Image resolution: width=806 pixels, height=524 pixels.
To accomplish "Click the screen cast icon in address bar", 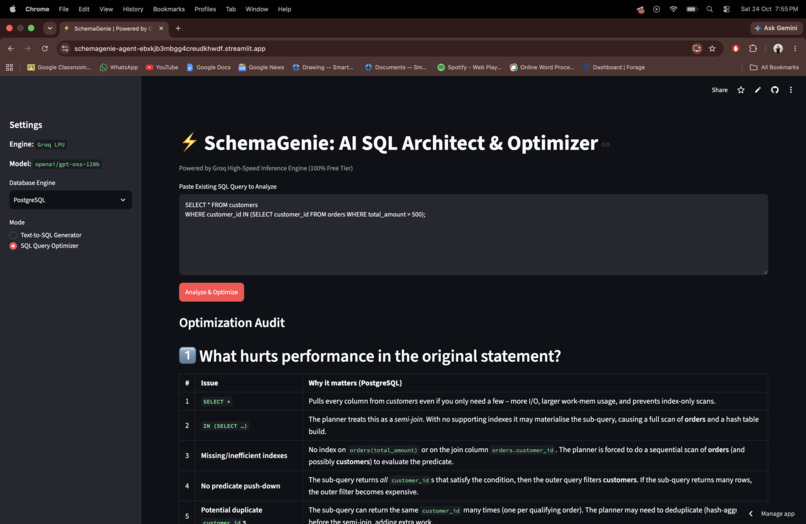I will [697, 48].
